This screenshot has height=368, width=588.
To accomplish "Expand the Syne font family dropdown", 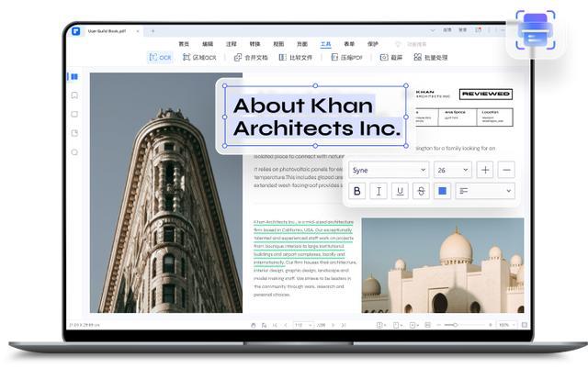I will click(x=389, y=170).
